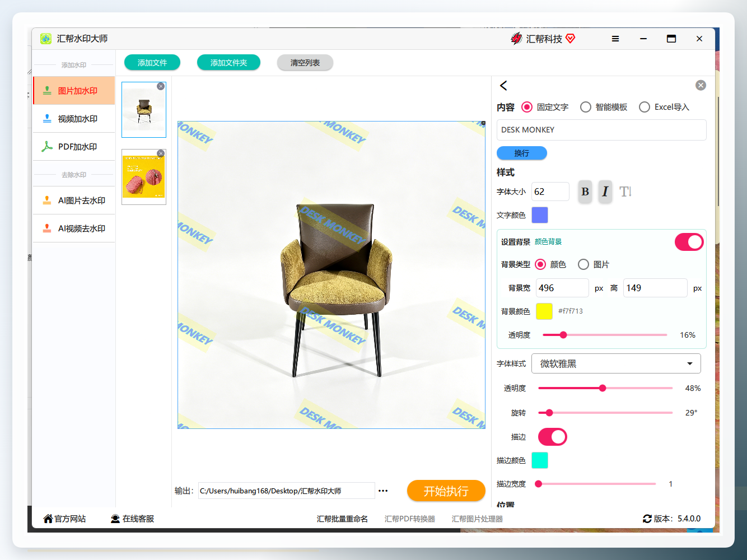Close the watermark settings panel
Image resolution: width=747 pixels, height=560 pixels.
701,85
